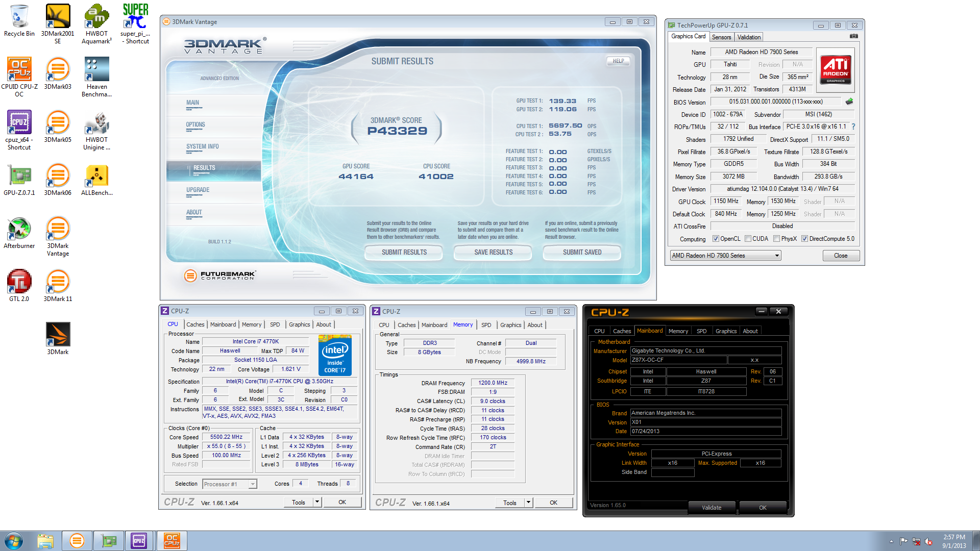The image size is (980, 551).
Task: Show hidden tray icons arrow
Action: click(x=891, y=541)
